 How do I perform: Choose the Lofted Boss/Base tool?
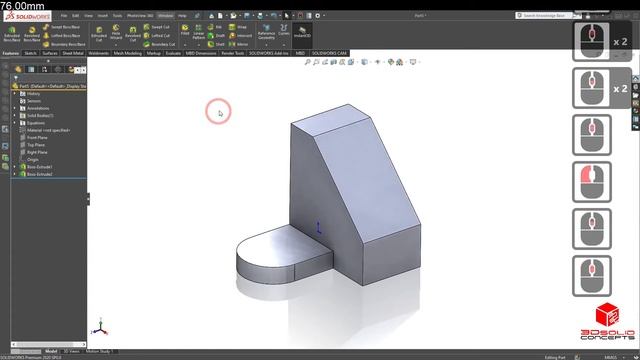coord(62,36)
